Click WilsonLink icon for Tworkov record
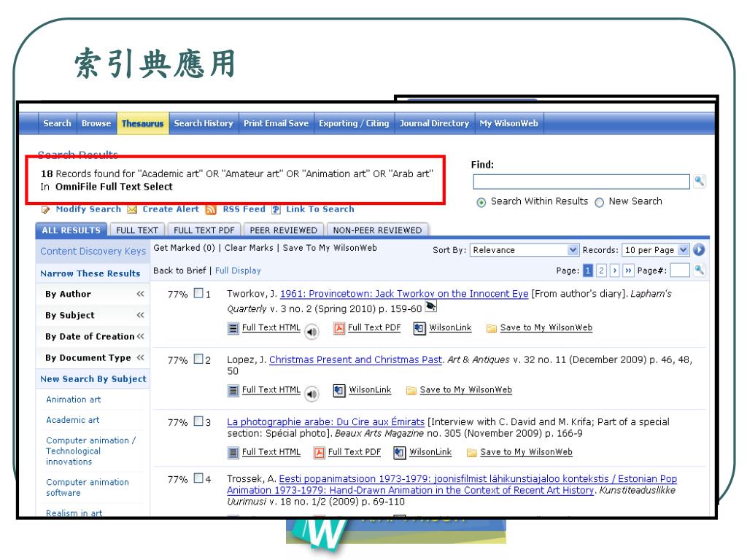747x560 pixels. (419, 328)
